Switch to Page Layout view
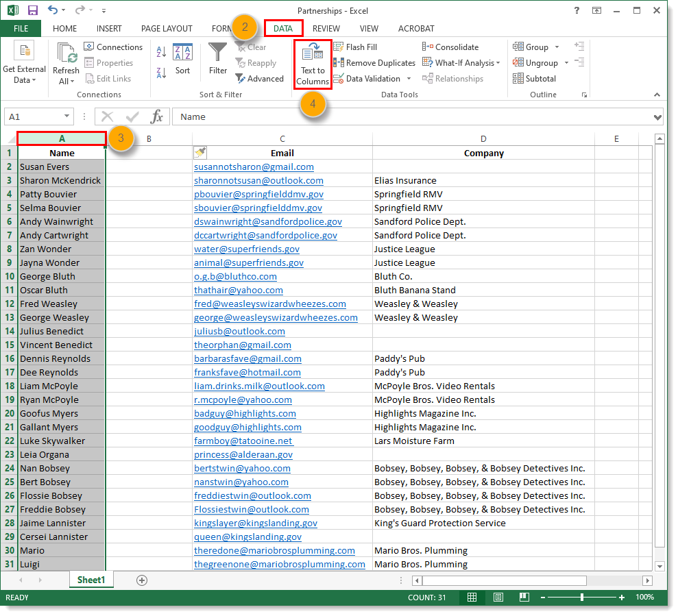This screenshot has height=616, width=678. point(498,597)
